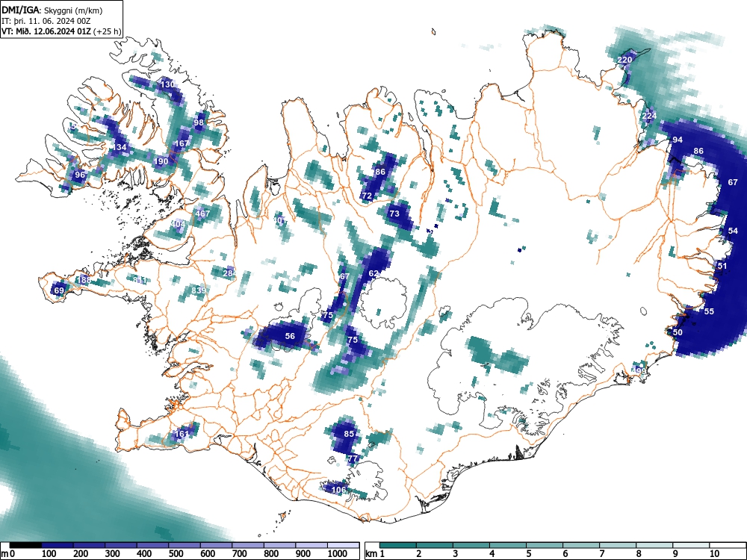Screen dimensions: 747x560
Task: Click the '10' label in the kilometre legend
Action: click(x=713, y=553)
